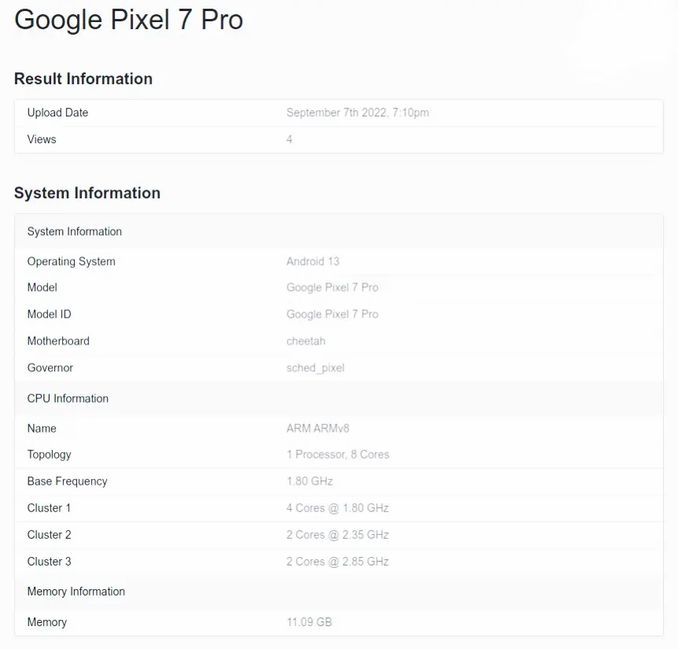678x649 pixels.
Task: Click the Result Information heading
Action: [x=83, y=79]
